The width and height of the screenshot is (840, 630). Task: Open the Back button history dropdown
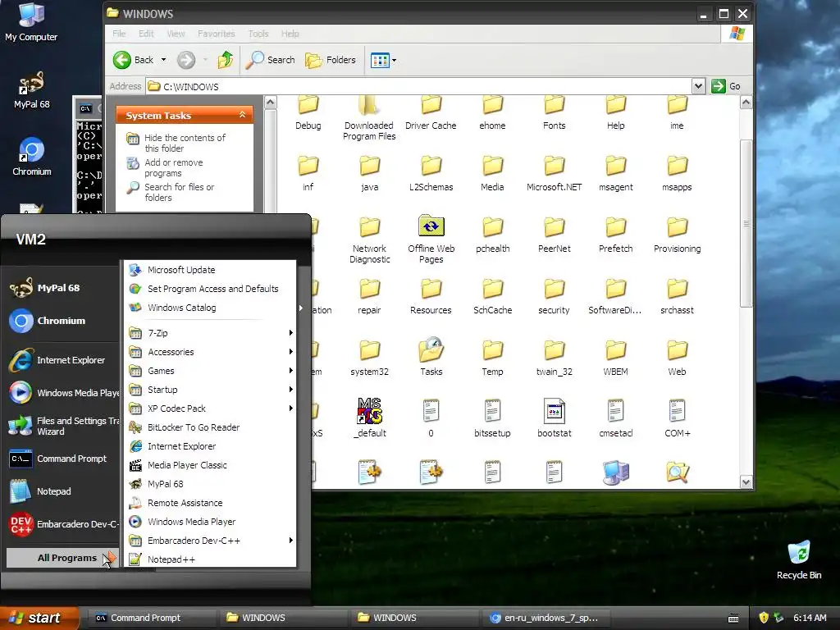163,60
